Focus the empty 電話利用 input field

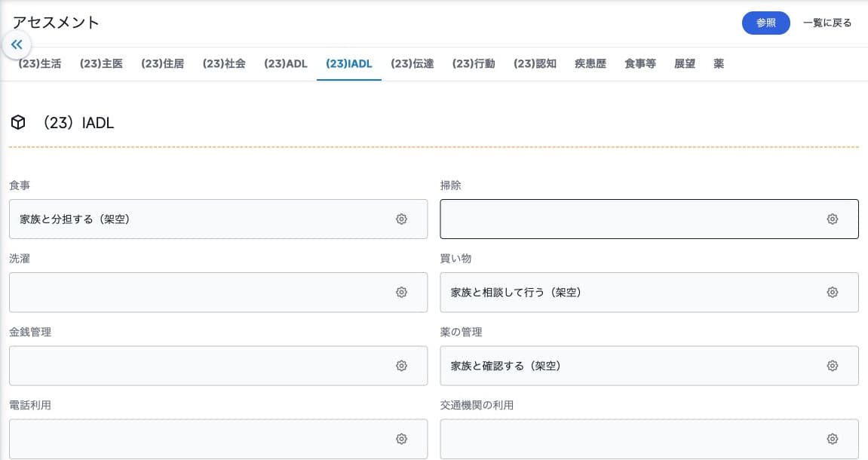coord(218,439)
